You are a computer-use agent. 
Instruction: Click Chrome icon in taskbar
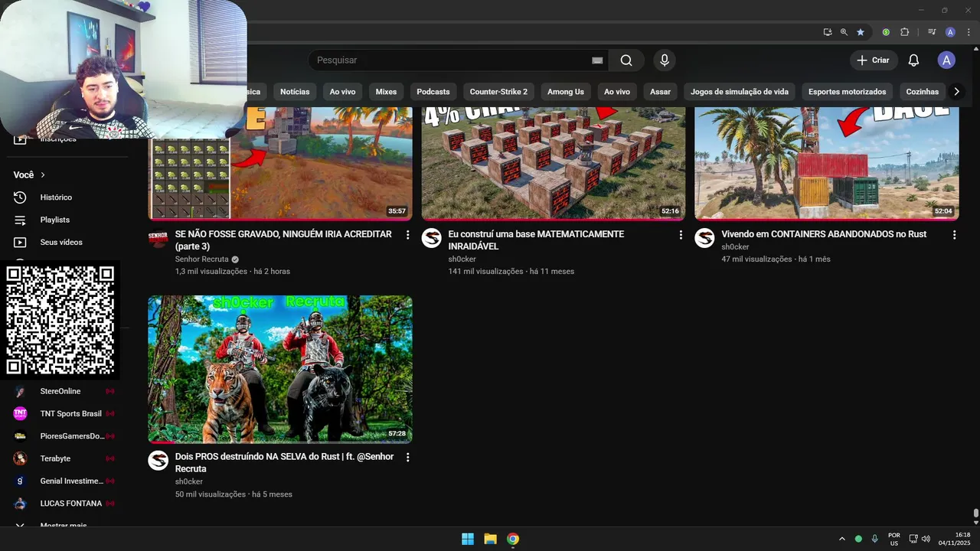coord(513,539)
